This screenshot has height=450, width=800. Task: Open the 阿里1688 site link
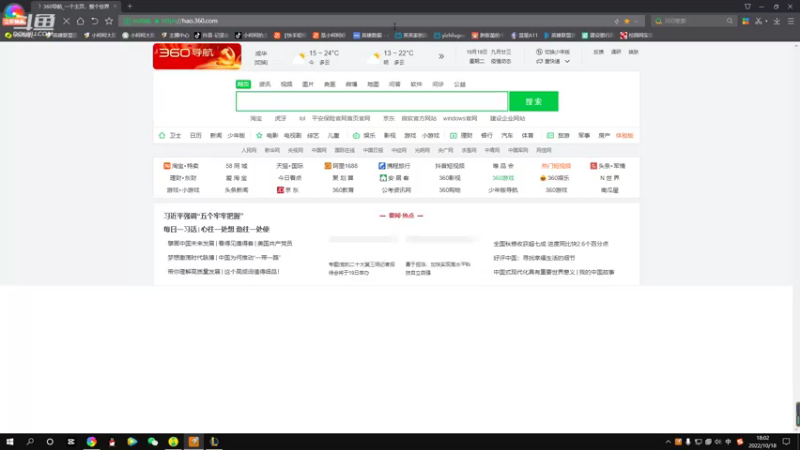(x=341, y=166)
